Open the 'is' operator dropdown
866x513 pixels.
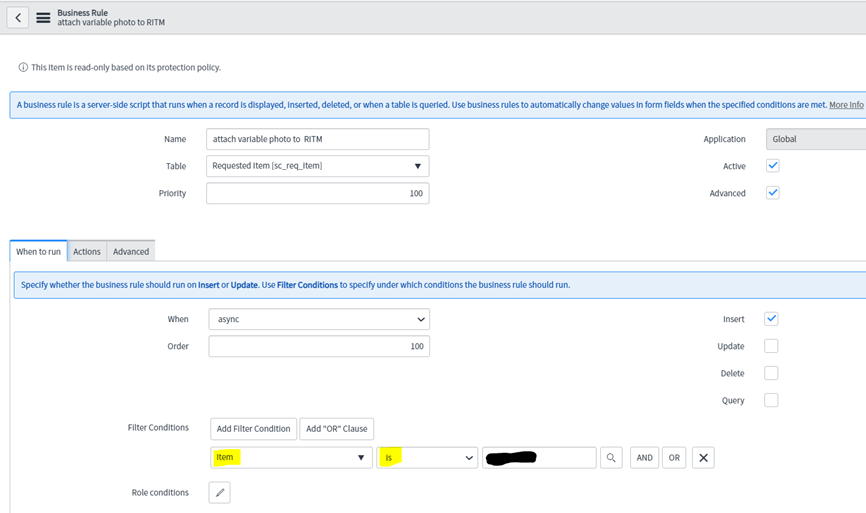coord(427,458)
